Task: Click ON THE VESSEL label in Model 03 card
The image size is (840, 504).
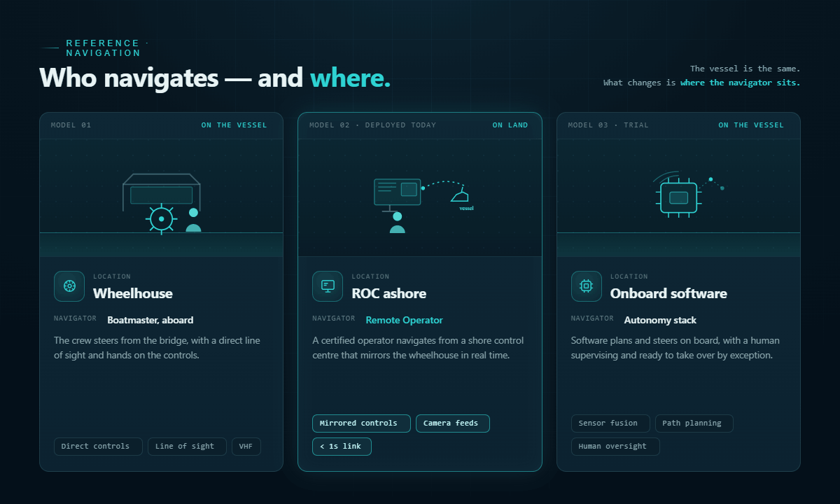Action: tap(751, 125)
